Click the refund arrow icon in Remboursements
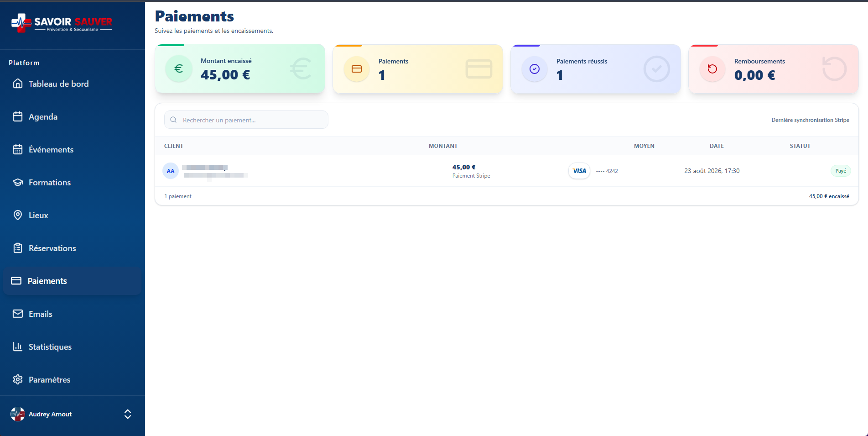The height and width of the screenshot is (436, 868). point(712,69)
